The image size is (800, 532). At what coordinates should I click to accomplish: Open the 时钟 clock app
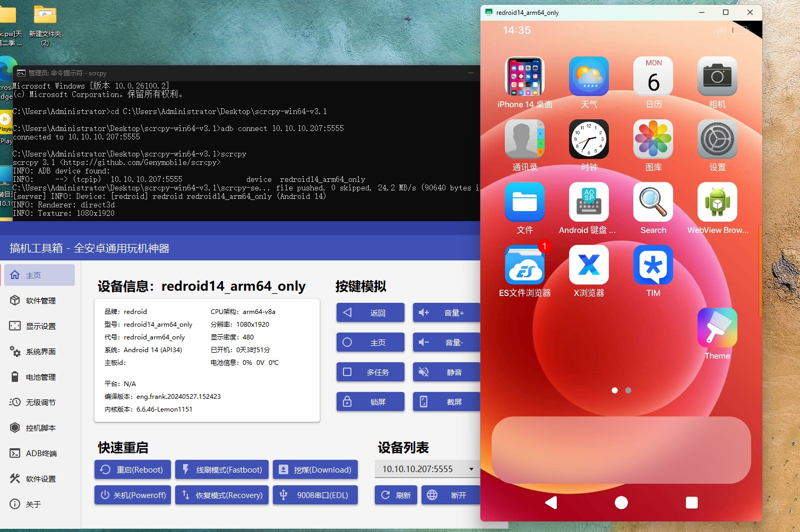pyautogui.click(x=589, y=139)
